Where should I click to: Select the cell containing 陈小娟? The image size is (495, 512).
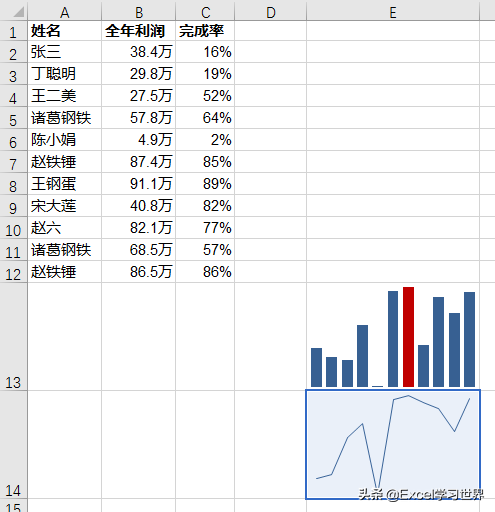coord(65,140)
